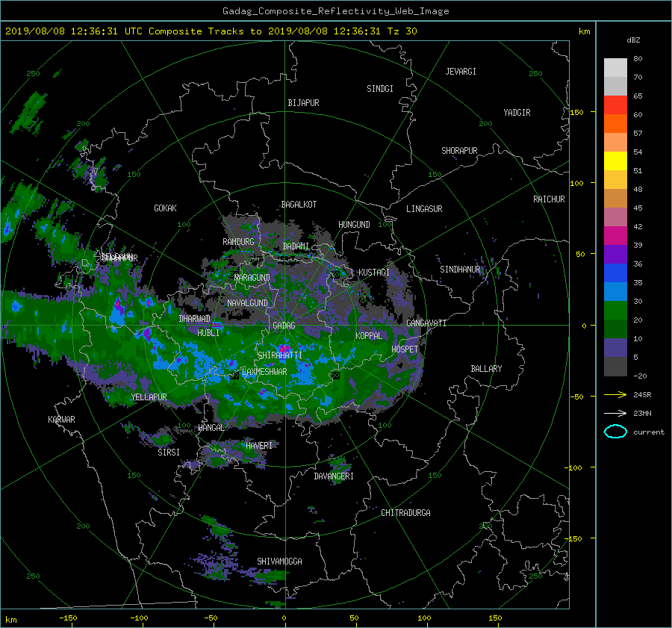Viewport: 672px width, 628px height.
Task: Click the HOSPET city label
Action: tap(405, 349)
